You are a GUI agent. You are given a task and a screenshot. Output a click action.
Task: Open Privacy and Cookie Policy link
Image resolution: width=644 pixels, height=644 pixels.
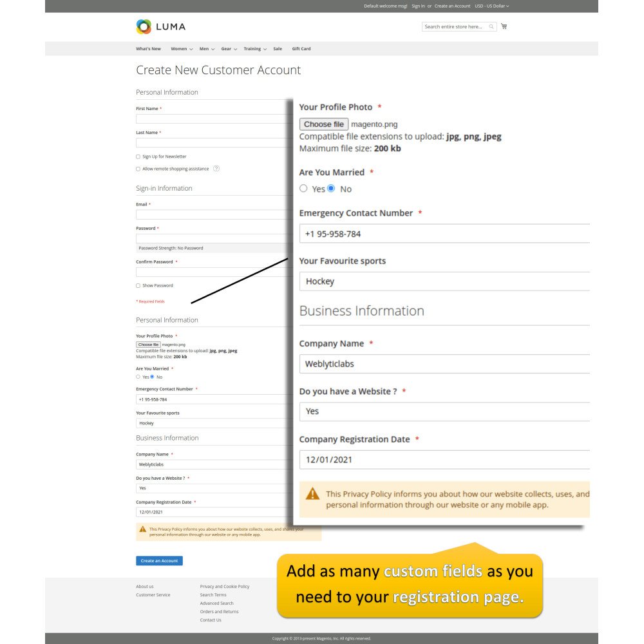pos(225,587)
